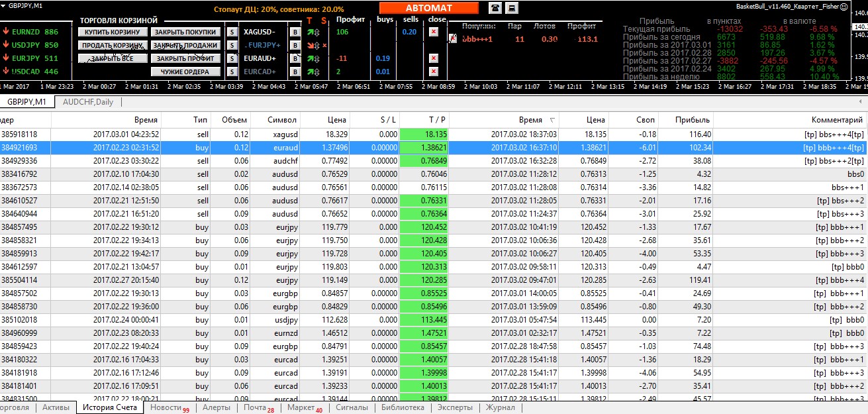Open the Почта tab

(x=259, y=407)
